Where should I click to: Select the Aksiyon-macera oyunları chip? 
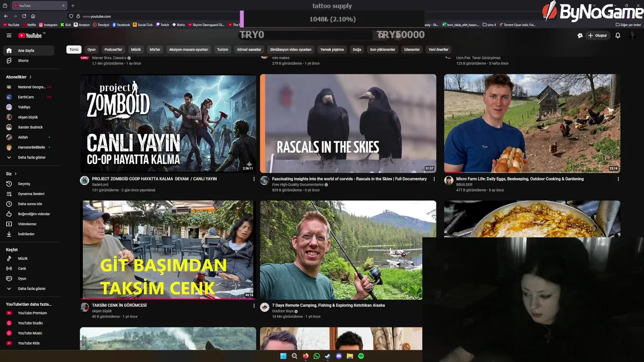pyautogui.click(x=189, y=50)
